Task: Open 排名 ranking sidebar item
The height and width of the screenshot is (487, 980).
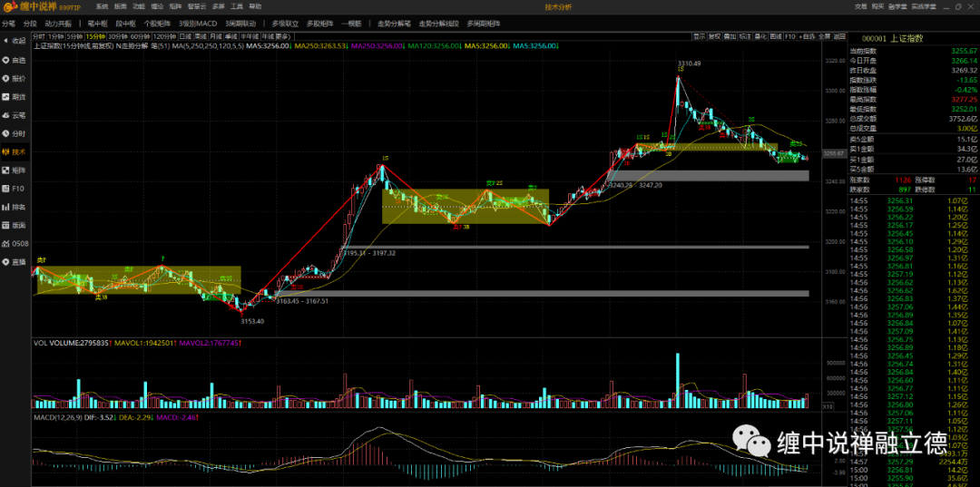Action: click(x=15, y=207)
